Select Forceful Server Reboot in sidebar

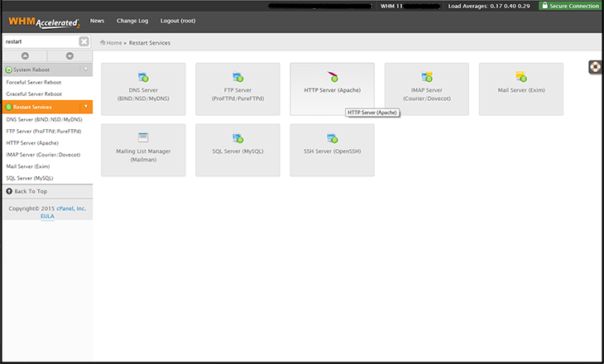coord(34,83)
